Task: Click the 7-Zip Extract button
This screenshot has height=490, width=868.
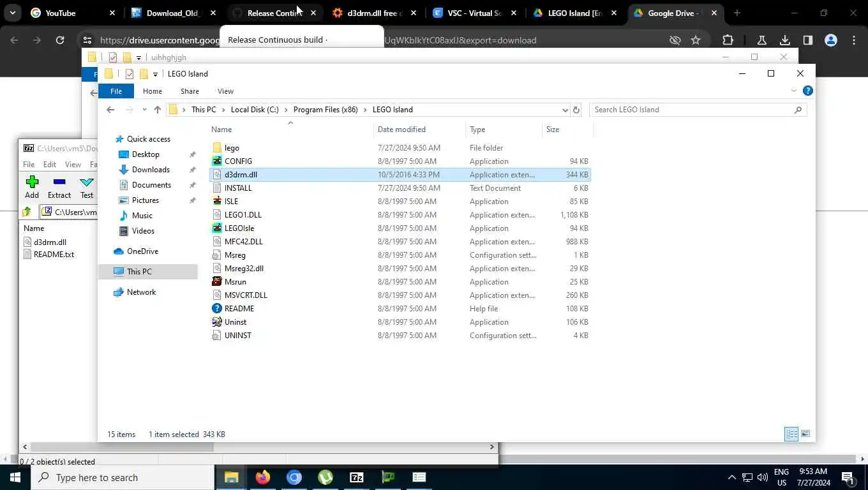Action: pyautogui.click(x=59, y=188)
